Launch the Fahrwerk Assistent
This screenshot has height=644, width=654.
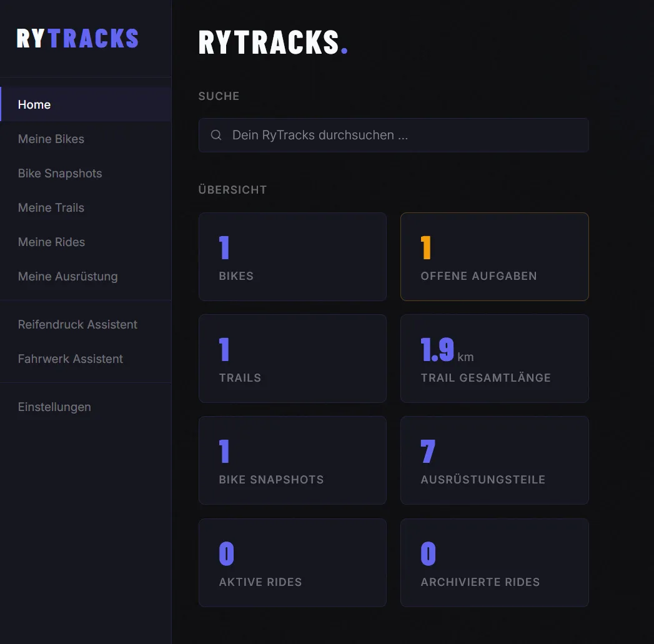[70, 359]
